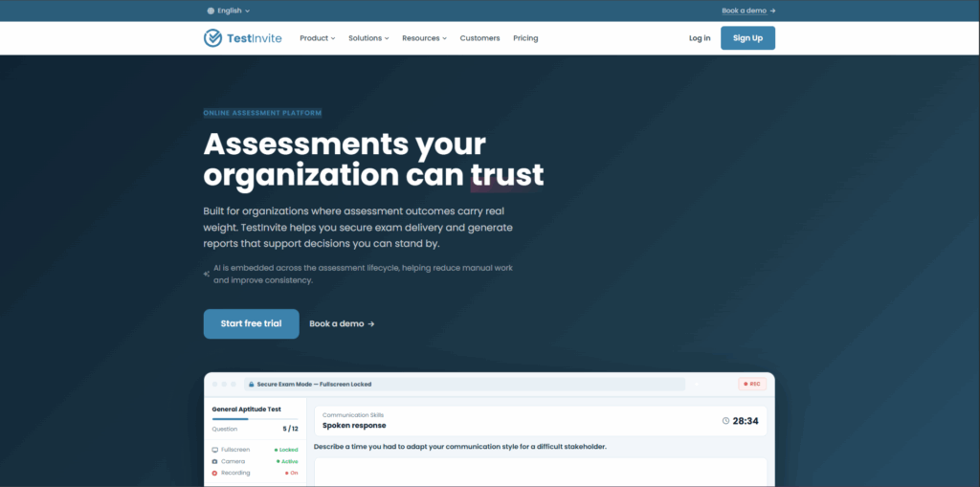Open the English language dropdown

coord(229,11)
